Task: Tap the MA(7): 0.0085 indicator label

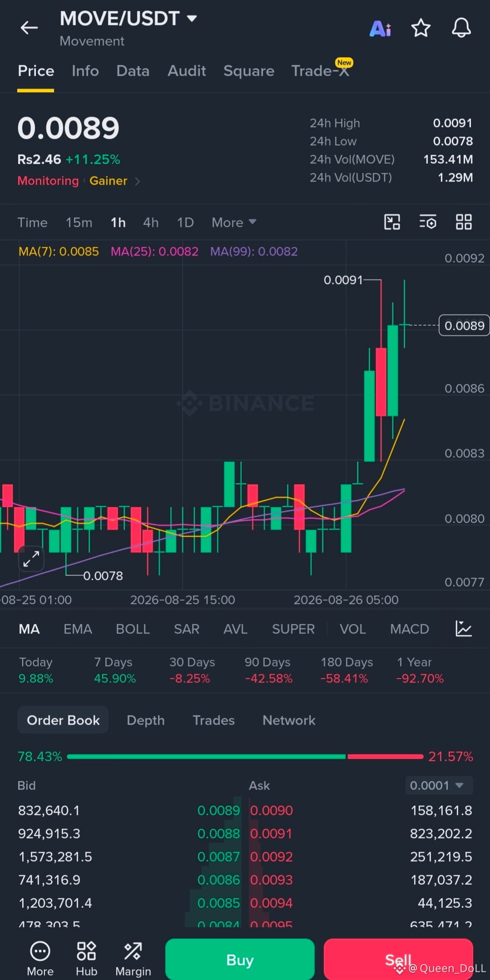Action: pos(59,251)
